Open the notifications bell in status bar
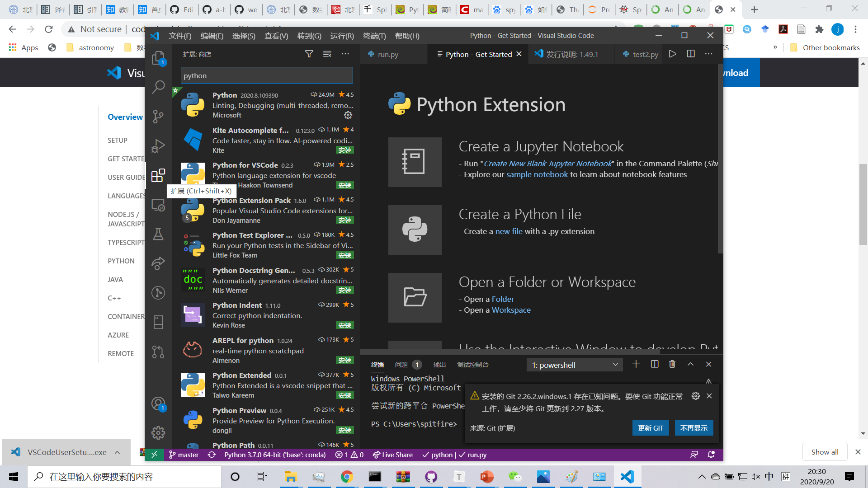This screenshot has width=868, height=488. point(711,455)
